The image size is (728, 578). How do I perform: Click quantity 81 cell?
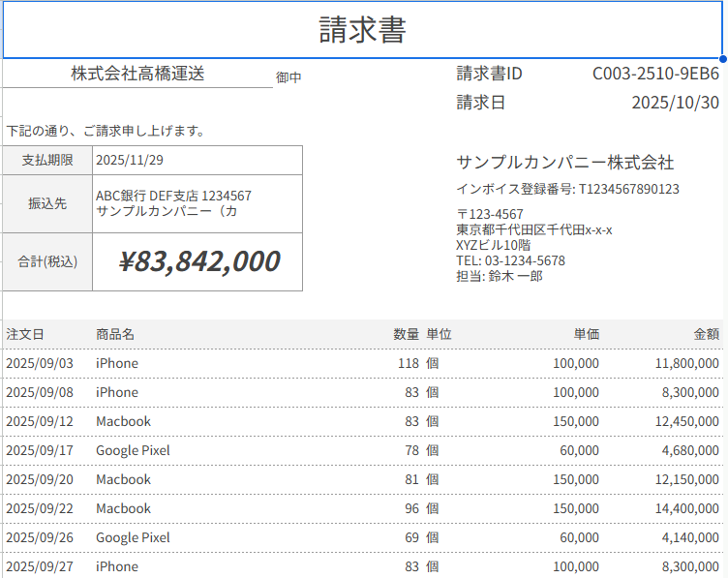coord(411,479)
